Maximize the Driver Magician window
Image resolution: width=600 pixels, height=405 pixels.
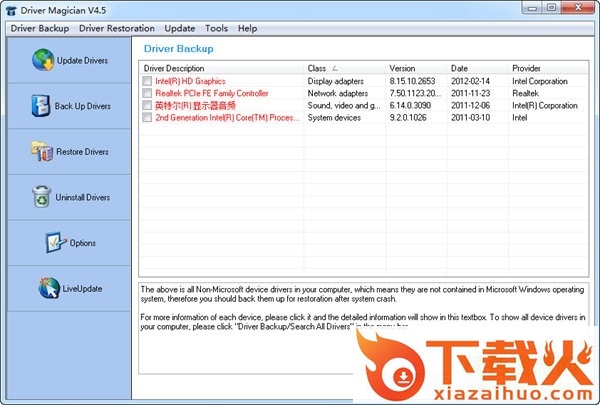551,8
